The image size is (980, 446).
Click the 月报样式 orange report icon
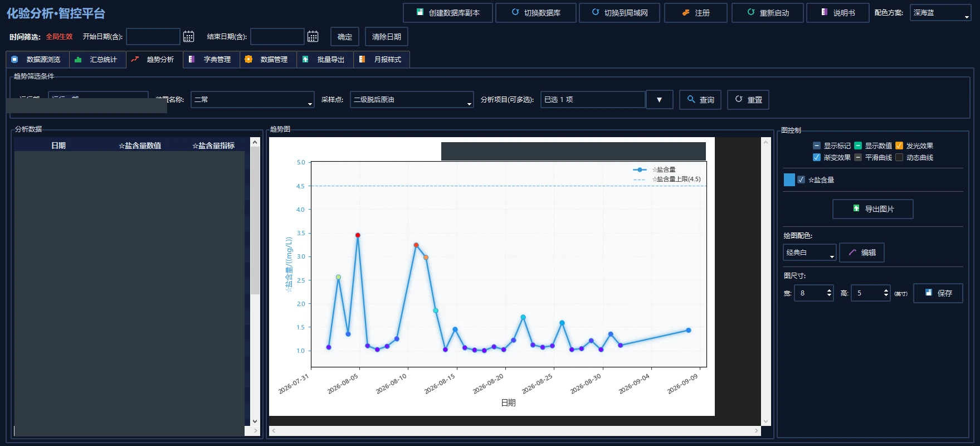pos(362,59)
